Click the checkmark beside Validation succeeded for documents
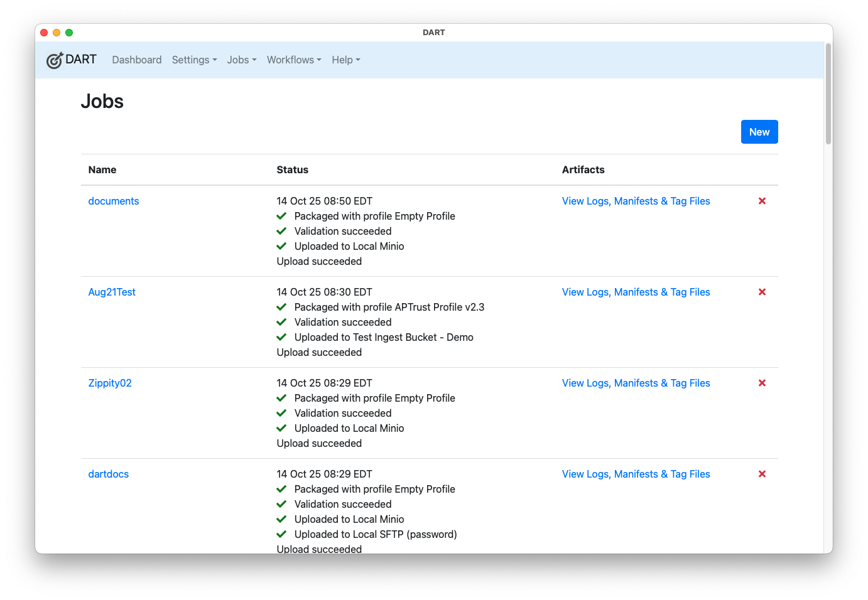 (281, 231)
